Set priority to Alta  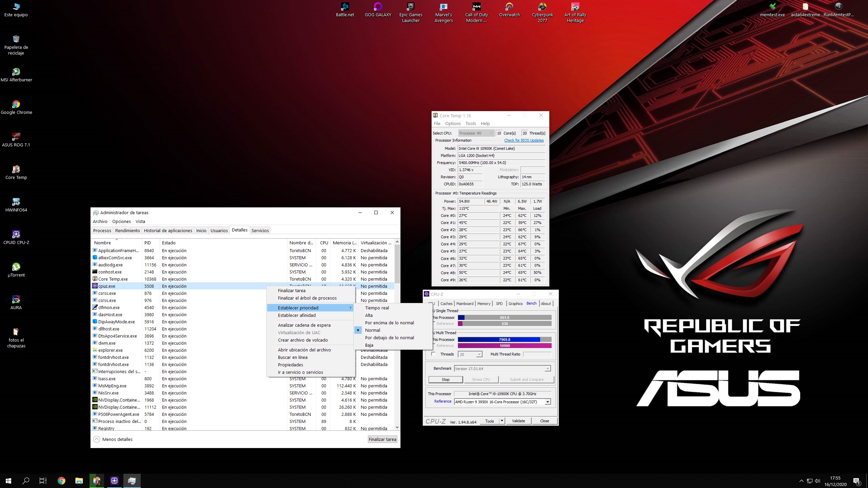pos(393,315)
